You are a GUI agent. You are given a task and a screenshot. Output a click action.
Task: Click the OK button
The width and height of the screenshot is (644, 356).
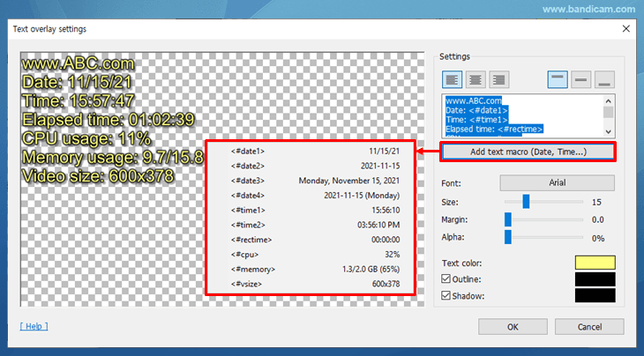point(513,327)
